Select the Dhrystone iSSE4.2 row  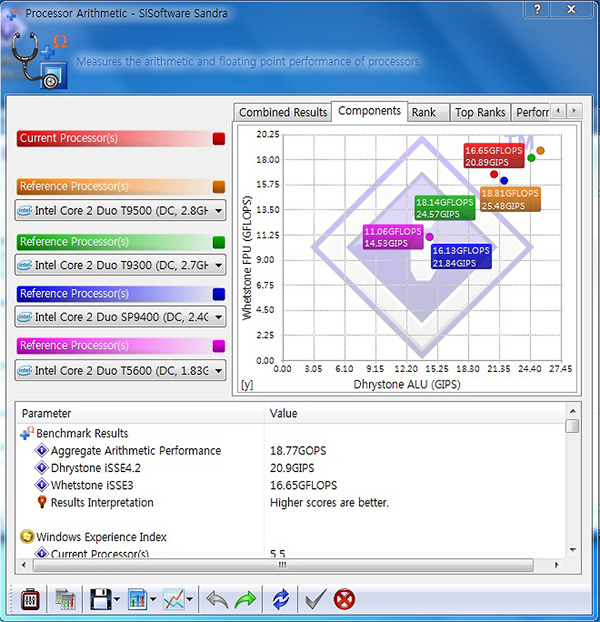[x=291, y=468]
